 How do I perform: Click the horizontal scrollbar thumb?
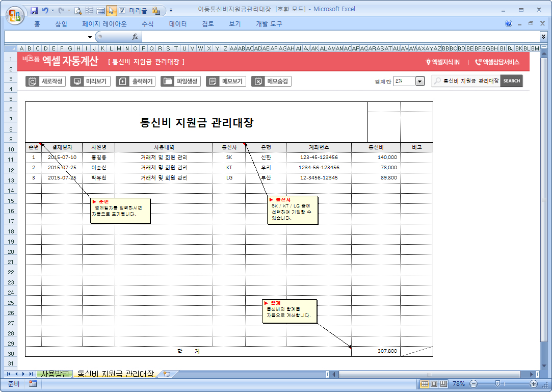[x=429, y=374]
